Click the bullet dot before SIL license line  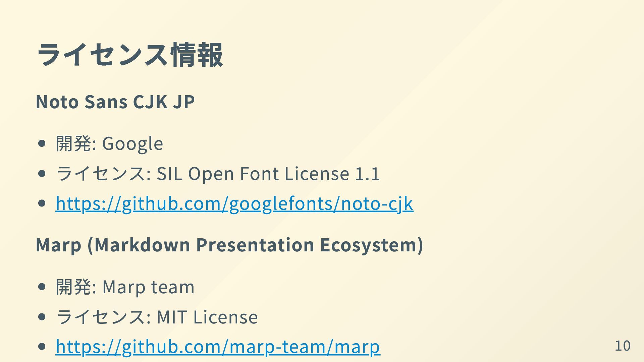coord(42,174)
